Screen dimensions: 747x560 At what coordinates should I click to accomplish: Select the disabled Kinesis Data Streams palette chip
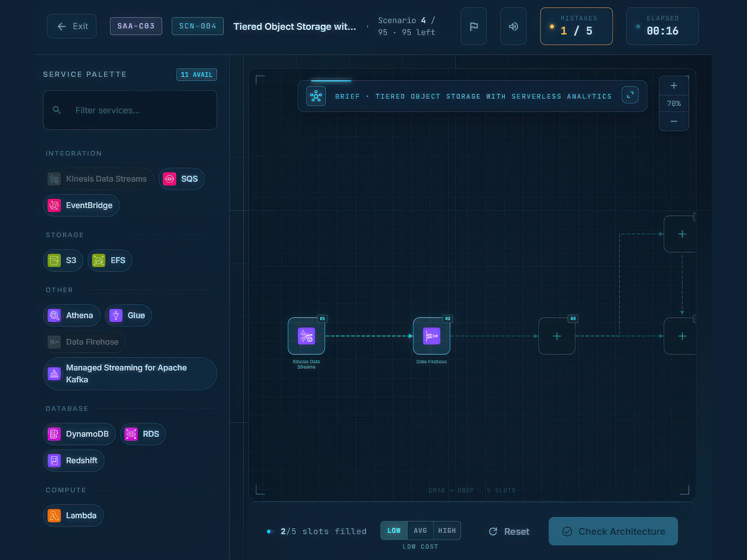coord(99,179)
